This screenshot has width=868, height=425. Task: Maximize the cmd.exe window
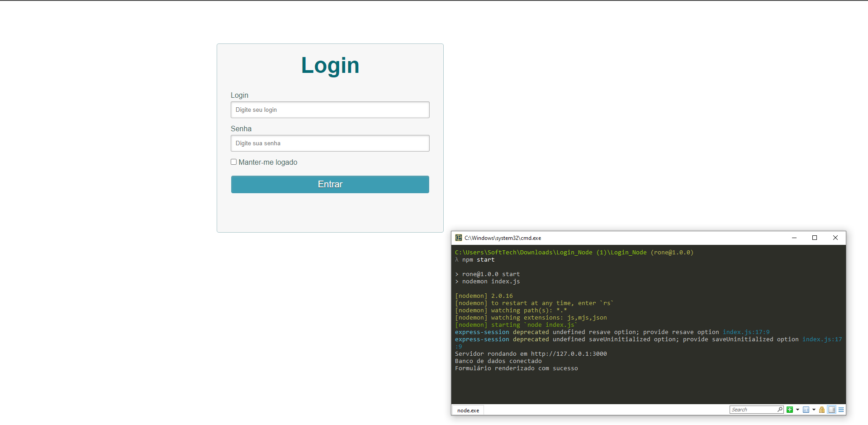[x=815, y=238]
